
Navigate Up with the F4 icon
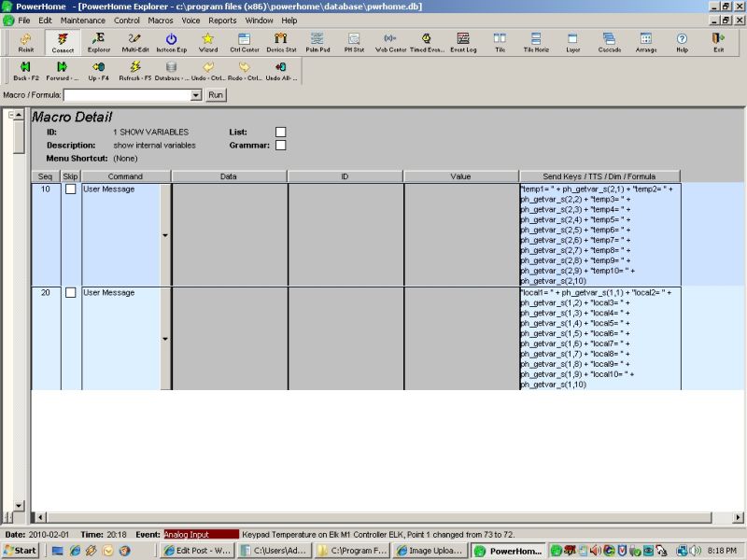(99, 71)
